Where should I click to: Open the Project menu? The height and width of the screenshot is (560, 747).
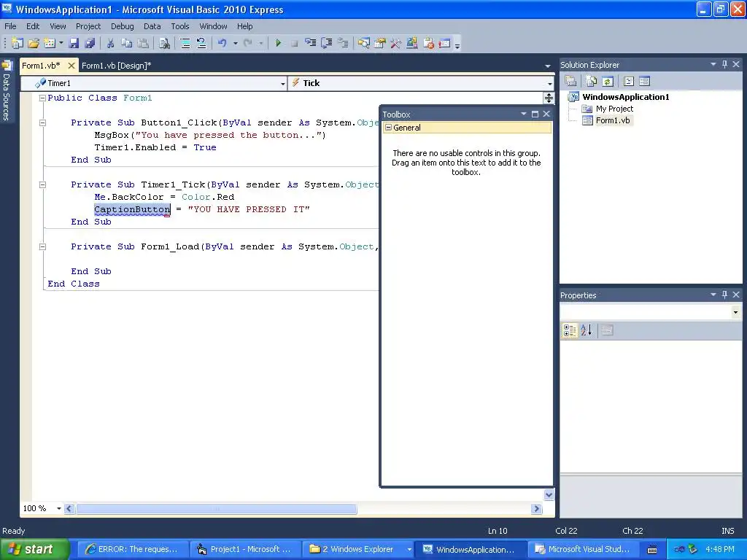tap(88, 26)
